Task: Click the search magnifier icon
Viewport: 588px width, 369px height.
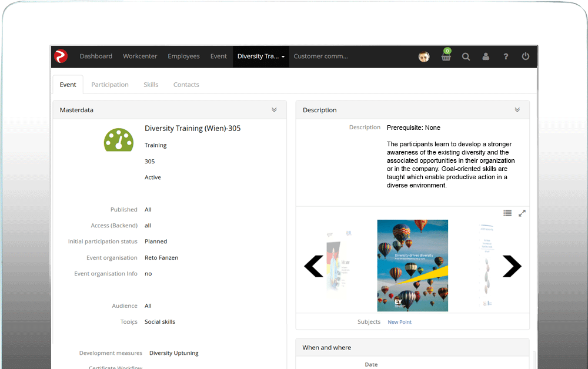Action: [466, 56]
